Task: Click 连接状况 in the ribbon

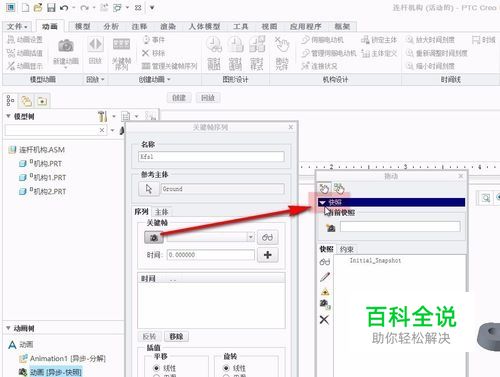Action: pyautogui.click(x=319, y=66)
